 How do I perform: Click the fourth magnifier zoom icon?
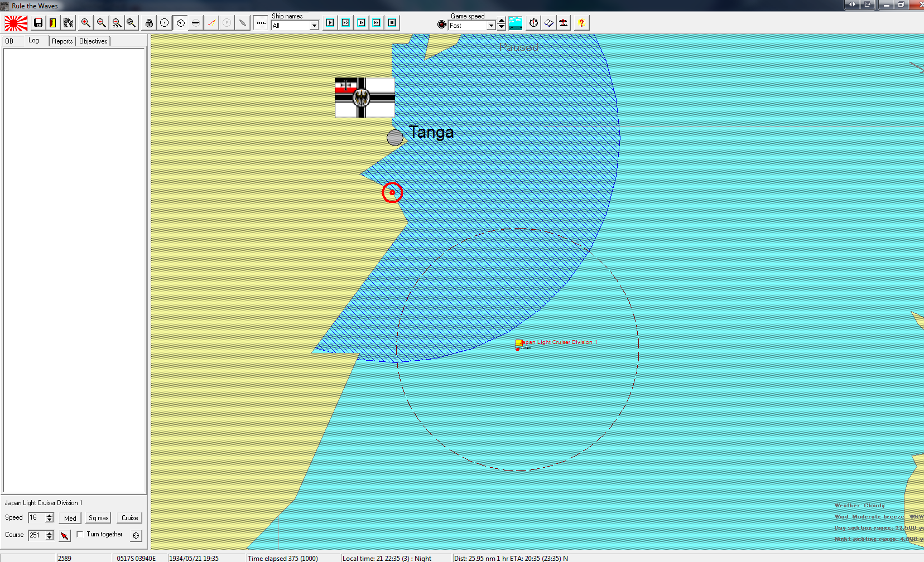click(x=131, y=23)
